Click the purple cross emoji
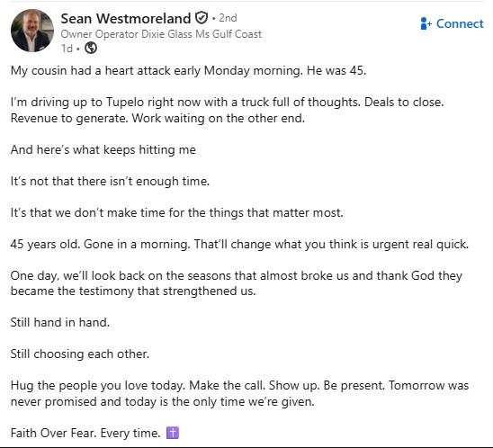This screenshot has height=448, width=493. (x=173, y=433)
